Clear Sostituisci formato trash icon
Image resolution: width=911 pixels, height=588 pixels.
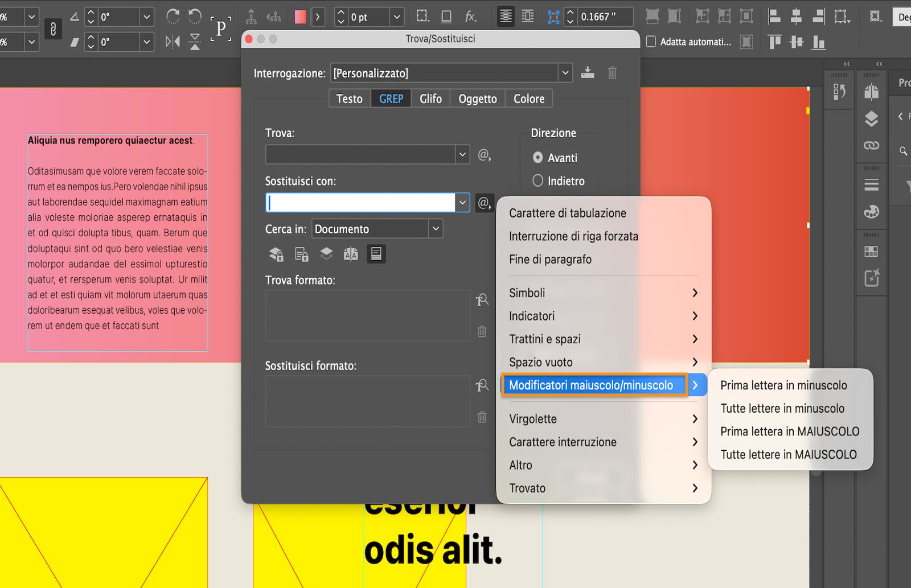482,417
